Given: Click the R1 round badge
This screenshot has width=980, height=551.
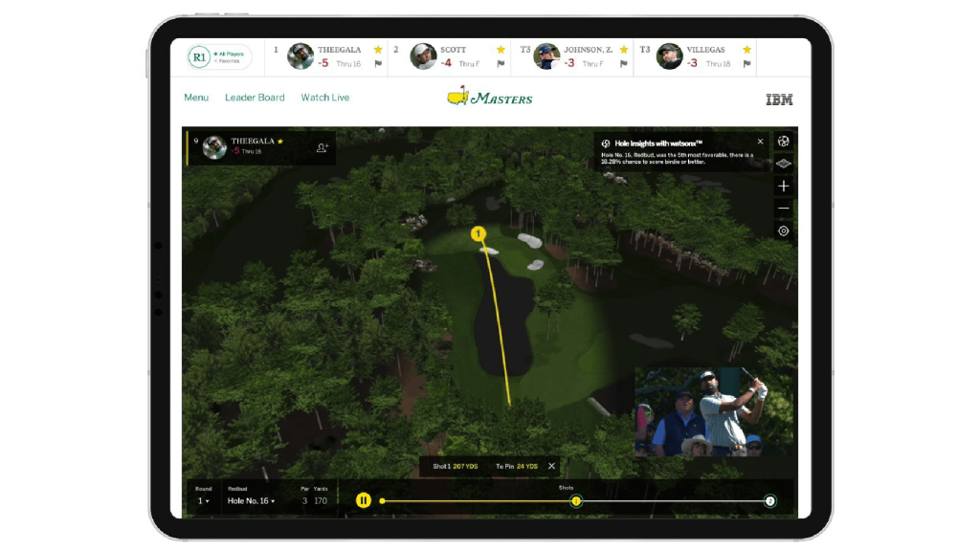Looking at the screenshot, I should 199,56.
